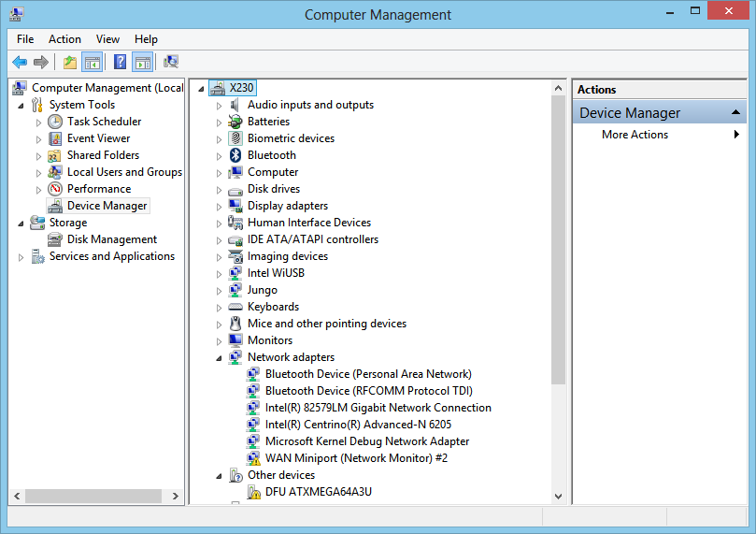Click the Shared Folders icon
Image resolution: width=756 pixels, height=534 pixels.
click(x=54, y=155)
